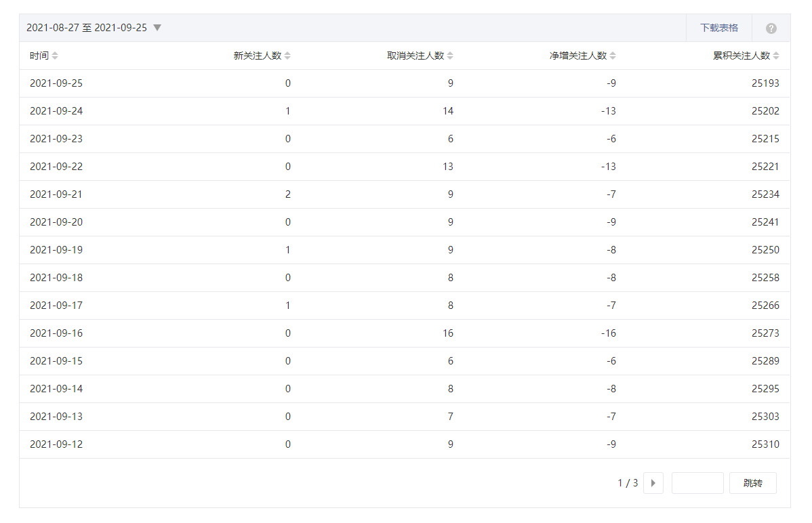Select cumulative followers value 25193
The height and width of the screenshot is (523, 812).
coord(765,83)
